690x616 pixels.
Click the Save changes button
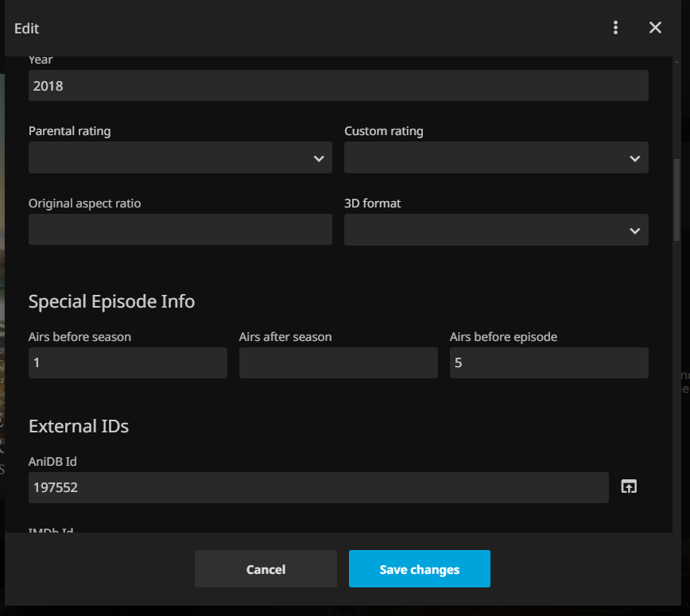click(419, 569)
